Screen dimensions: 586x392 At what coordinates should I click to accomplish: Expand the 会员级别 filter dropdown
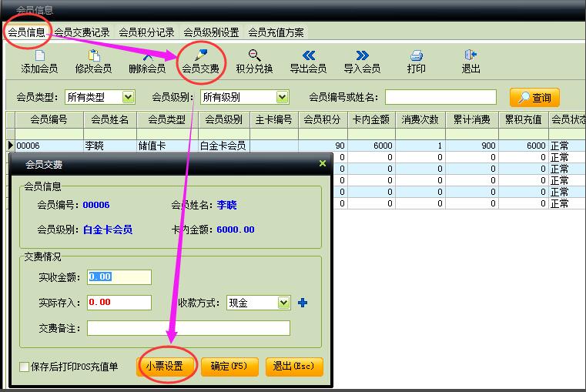click(x=282, y=98)
